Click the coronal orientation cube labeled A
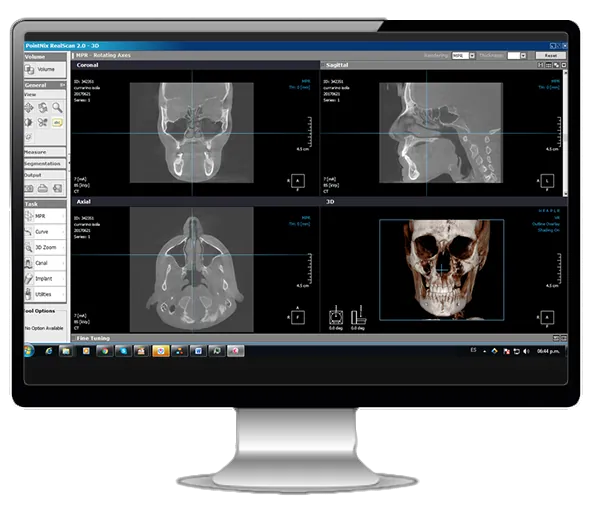Viewport: 600px width, 519px height. (x=298, y=181)
